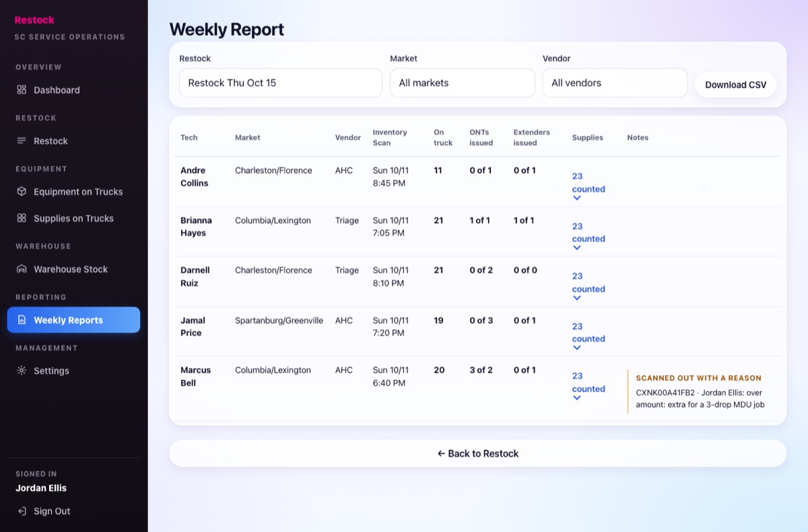Open Settings from the sidebar
808x532 pixels.
73,371
